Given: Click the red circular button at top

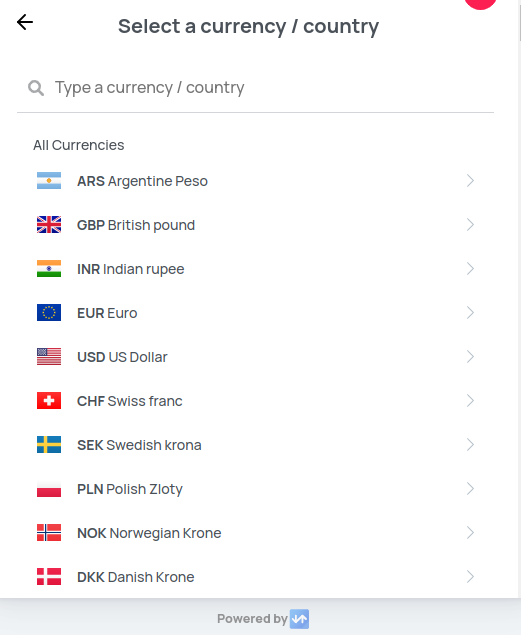Looking at the screenshot, I should pos(480,3).
